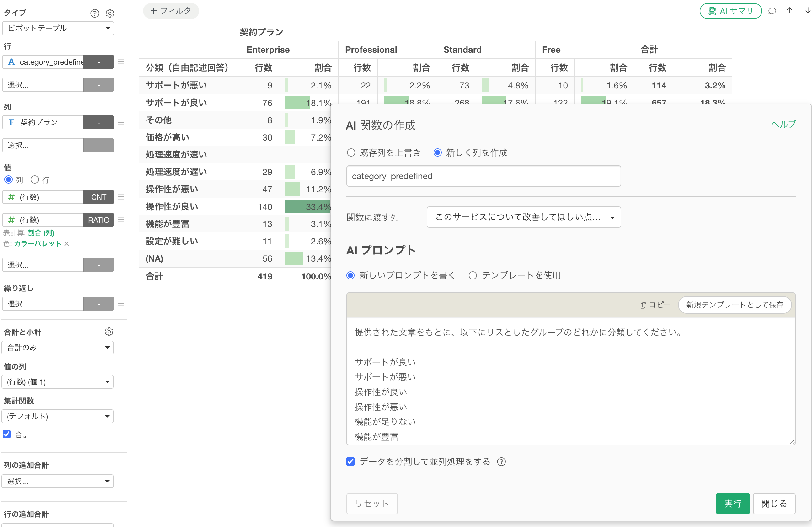Select 新しく列を作成 option
The height and width of the screenshot is (527, 812).
tap(438, 152)
